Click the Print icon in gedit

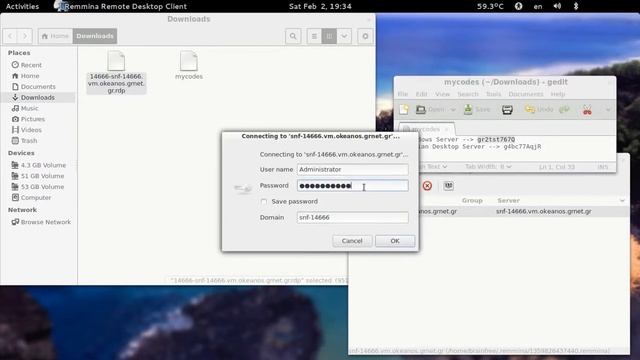pyautogui.click(x=507, y=109)
